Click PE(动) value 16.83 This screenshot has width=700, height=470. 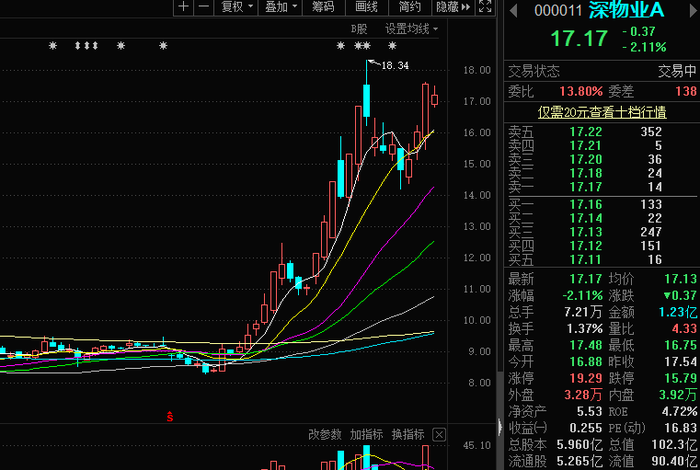coord(680,428)
